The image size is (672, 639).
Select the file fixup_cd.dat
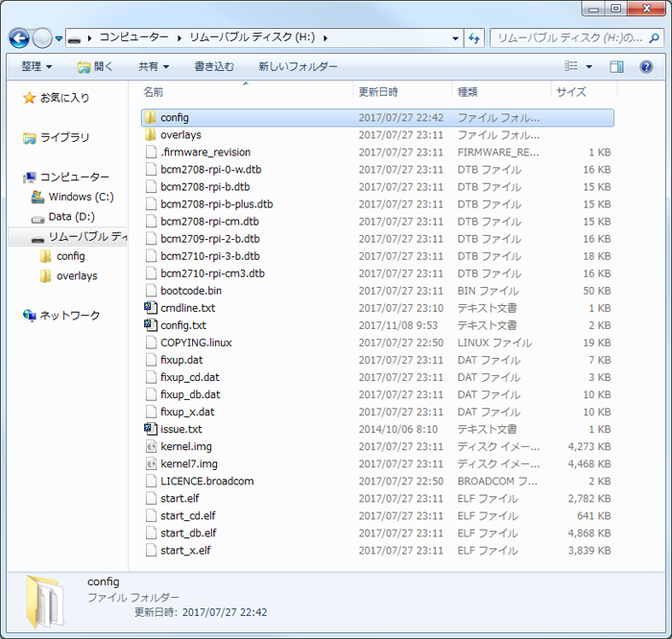point(190,377)
